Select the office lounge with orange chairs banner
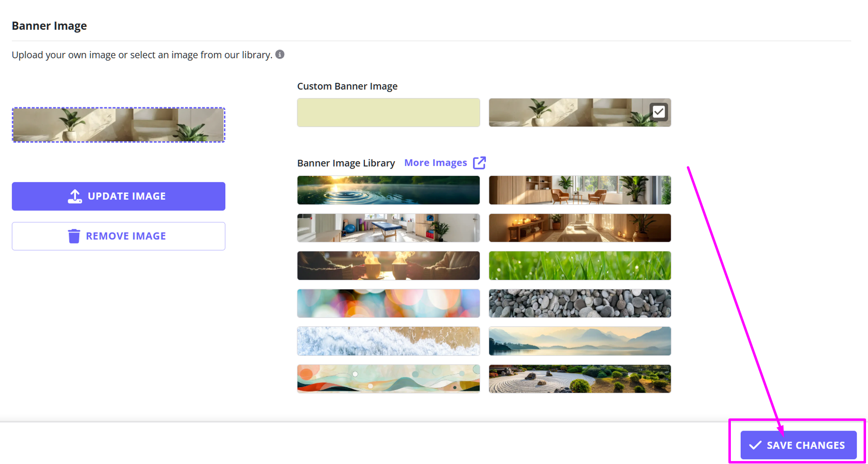Viewport: 868px width, 464px height. (x=579, y=190)
